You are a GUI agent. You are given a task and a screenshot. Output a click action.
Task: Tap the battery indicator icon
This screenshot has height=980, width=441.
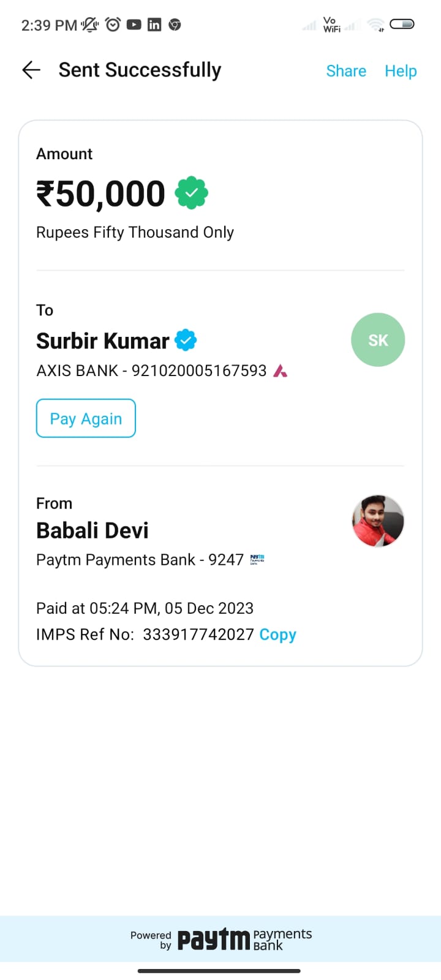[402, 24]
